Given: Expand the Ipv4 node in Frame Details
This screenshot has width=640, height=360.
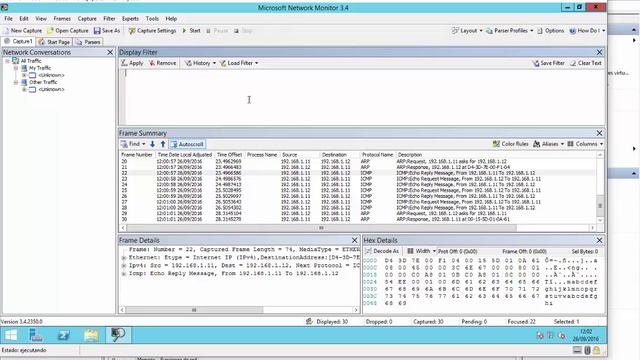Looking at the screenshot, I should [x=124, y=266].
